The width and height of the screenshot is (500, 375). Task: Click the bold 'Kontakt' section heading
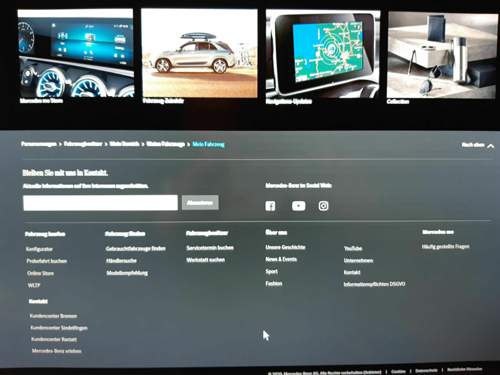pos(38,302)
